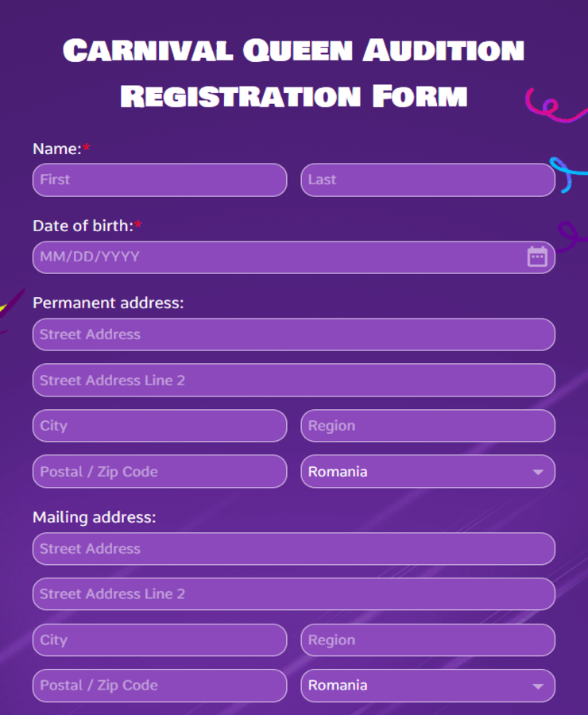Click the mailing address Street Address field
Image resolution: width=588 pixels, height=715 pixels.
tap(293, 548)
